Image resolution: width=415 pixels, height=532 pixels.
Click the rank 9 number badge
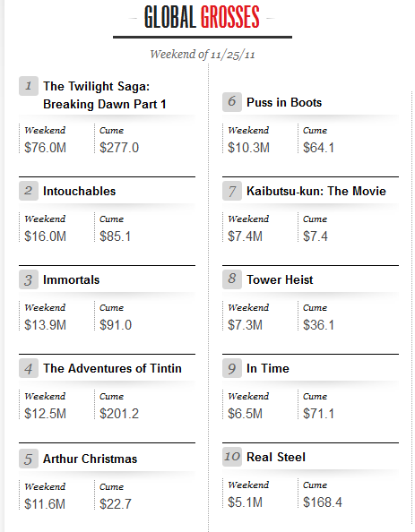[232, 368]
